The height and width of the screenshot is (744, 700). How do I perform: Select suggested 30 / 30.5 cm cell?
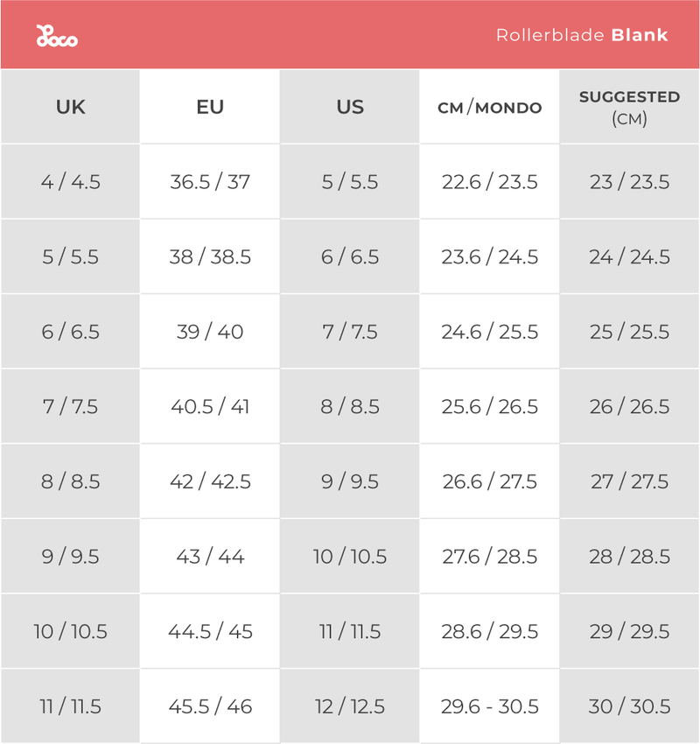point(629,706)
